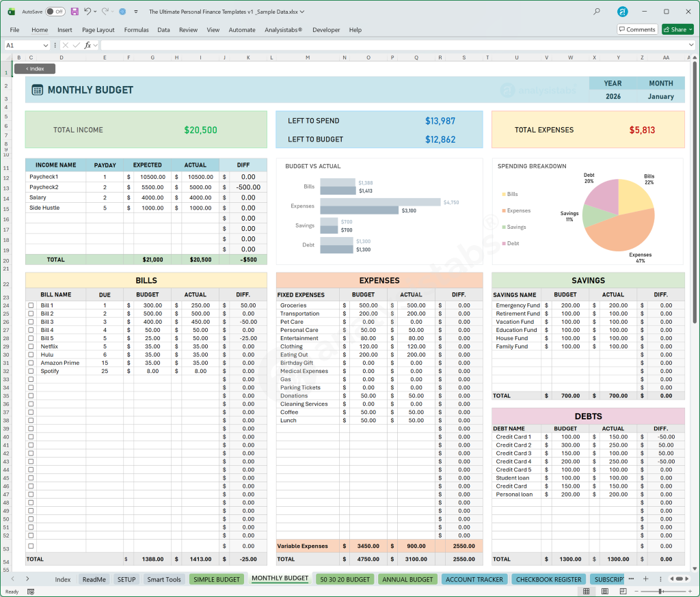Click the zoom slider in the status bar
The width and height of the screenshot is (700, 597).
(x=661, y=592)
